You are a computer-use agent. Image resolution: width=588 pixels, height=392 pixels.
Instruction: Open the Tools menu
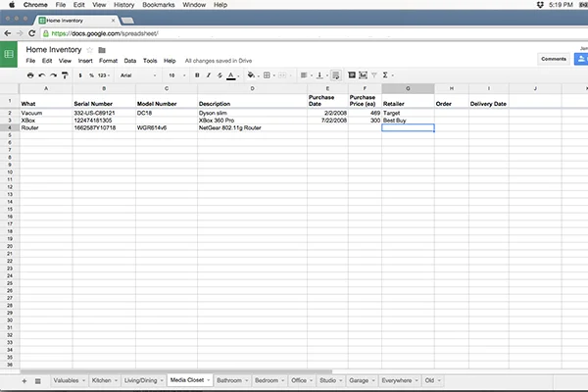150,61
